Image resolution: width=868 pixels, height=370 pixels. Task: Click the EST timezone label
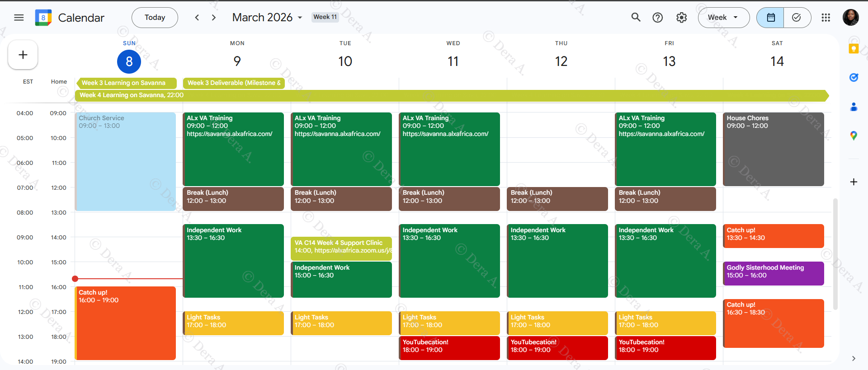(x=28, y=82)
